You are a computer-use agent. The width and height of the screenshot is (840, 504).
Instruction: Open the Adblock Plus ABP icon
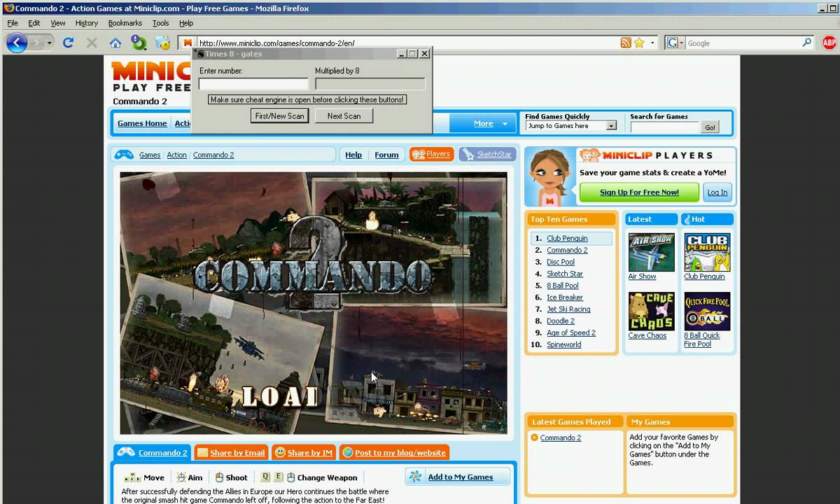(x=829, y=43)
